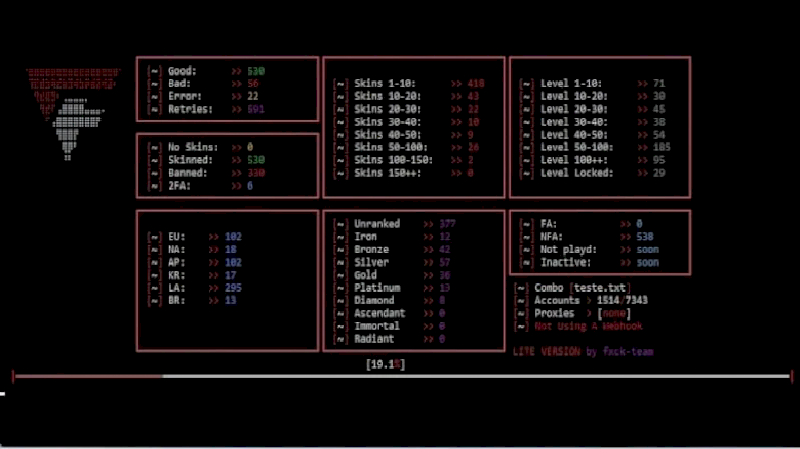Click the "fxck-team" credit text
This screenshot has width=800, height=449.
pos(628,352)
